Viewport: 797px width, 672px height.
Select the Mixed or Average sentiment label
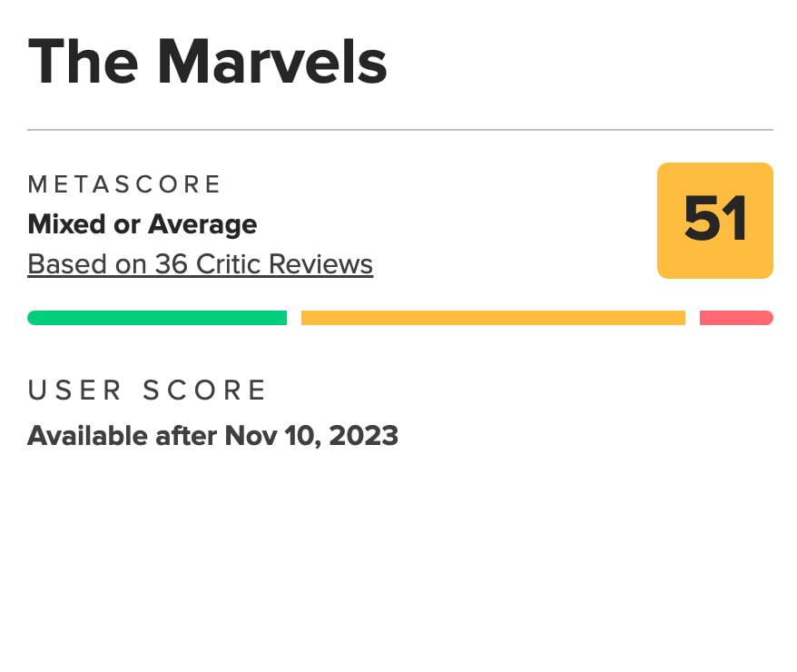pyautogui.click(x=142, y=224)
